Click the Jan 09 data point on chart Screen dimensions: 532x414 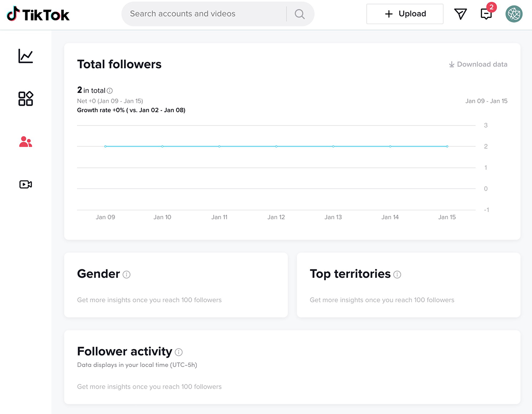[106, 146]
